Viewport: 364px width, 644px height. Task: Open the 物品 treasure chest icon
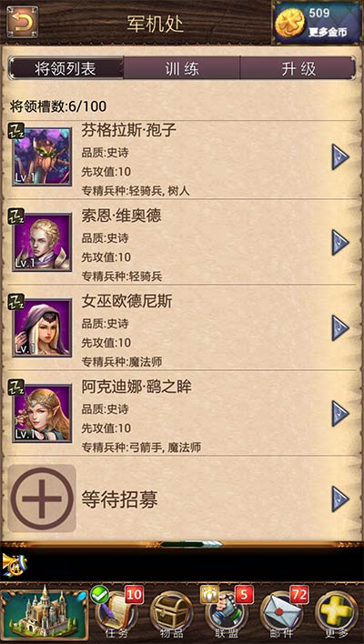click(172, 614)
